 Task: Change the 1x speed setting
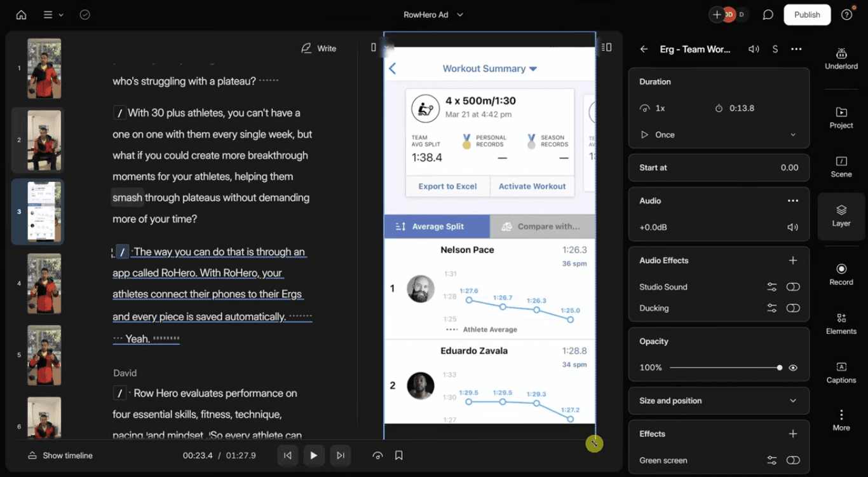[x=653, y=109]
